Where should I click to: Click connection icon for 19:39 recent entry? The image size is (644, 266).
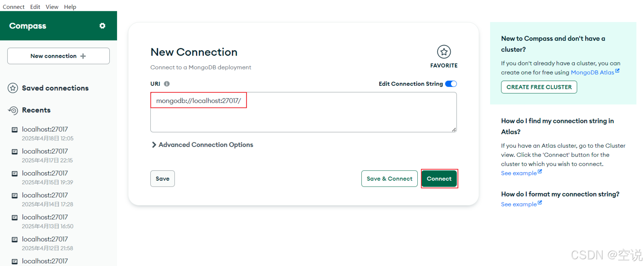pyautogui.click(x=14, y=173)
